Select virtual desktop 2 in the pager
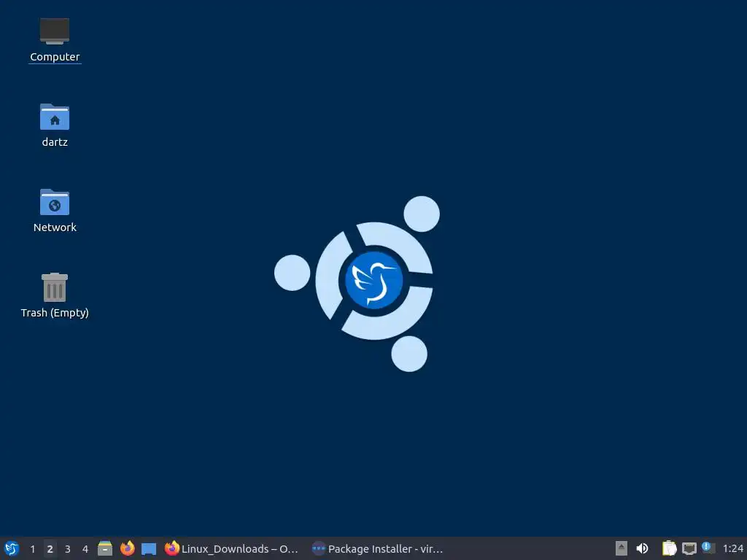The image size is (747, 560). coord(50,548)
